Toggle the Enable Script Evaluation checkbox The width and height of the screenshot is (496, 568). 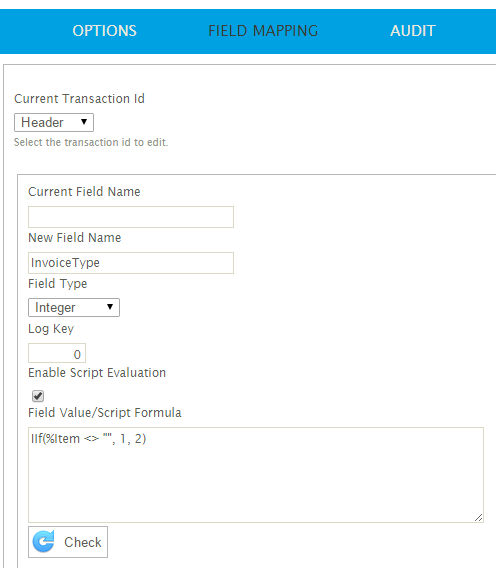[x=38, y=396]
